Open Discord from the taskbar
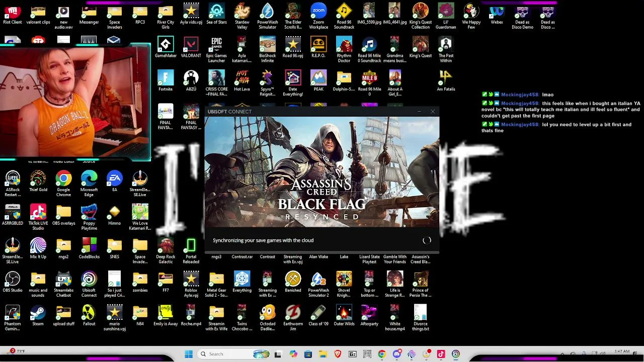 pyautogui.click(x=397, y=354)
